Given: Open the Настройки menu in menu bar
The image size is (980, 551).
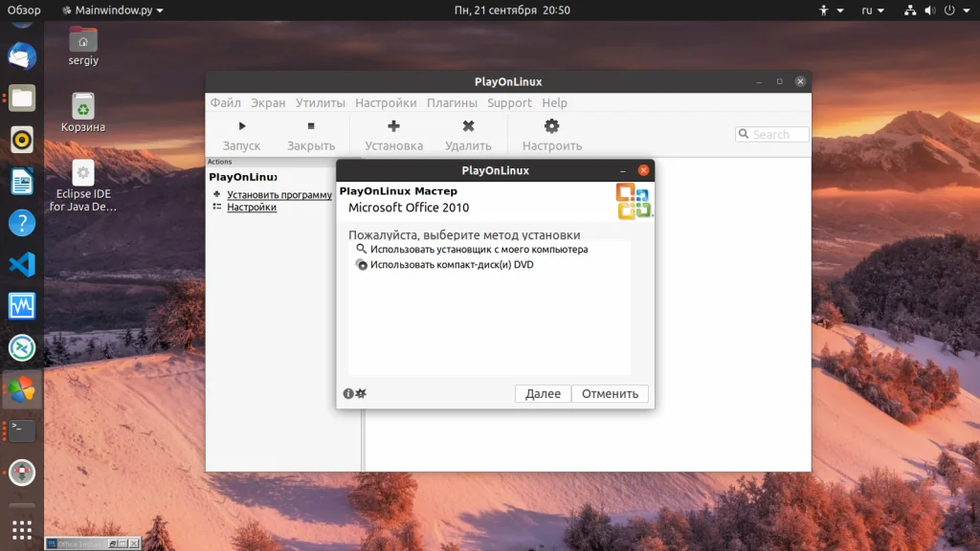Looking at the screenshot, I should tap(386, 103).
